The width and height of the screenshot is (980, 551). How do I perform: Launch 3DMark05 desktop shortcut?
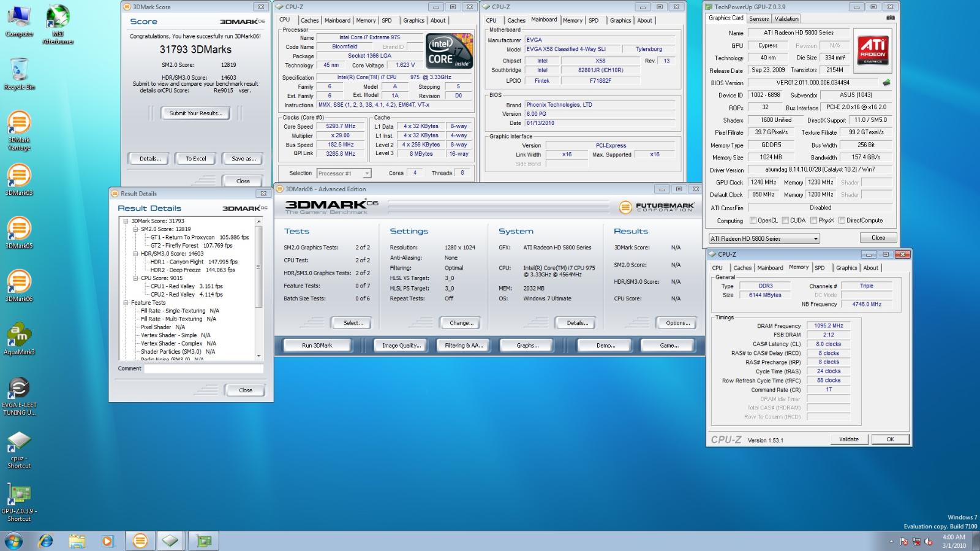pyautogui.click(x=19, y=233)
